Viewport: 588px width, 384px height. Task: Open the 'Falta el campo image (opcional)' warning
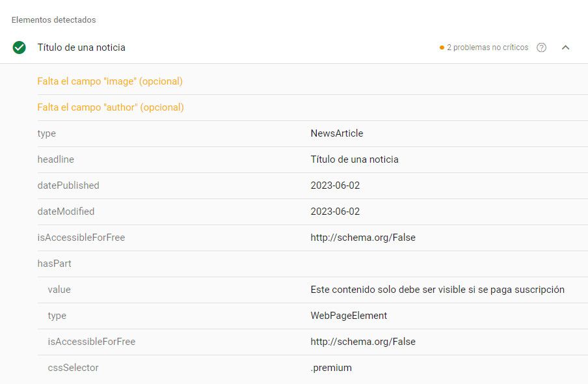[x=111, y=81]
